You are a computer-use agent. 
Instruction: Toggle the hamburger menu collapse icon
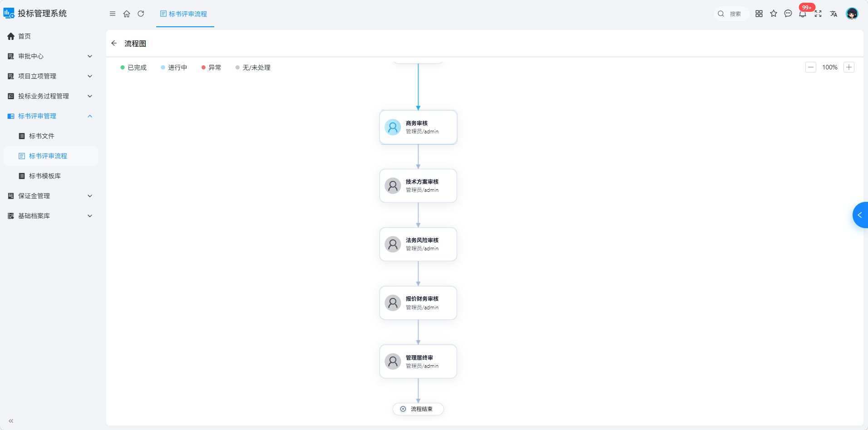pyautogui.click(x=113, y=14)
